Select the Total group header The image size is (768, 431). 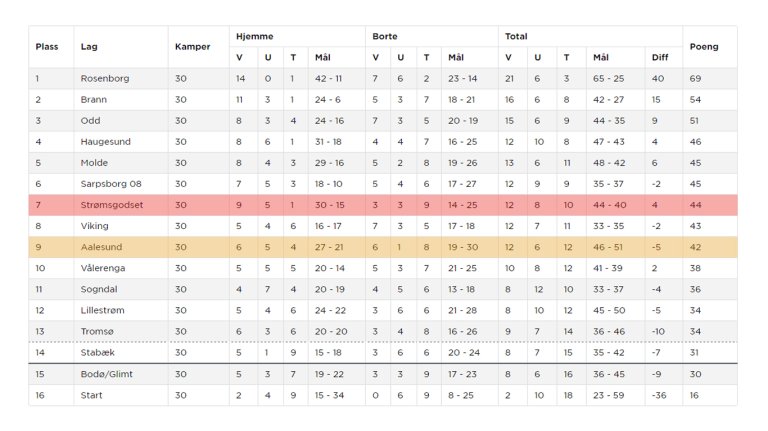(516, 36)
